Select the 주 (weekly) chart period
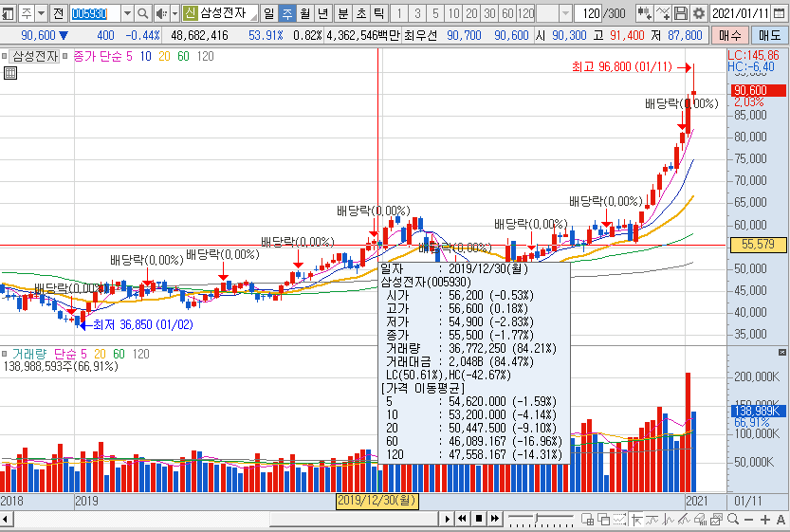790x532 pixels. click(287, 13)
